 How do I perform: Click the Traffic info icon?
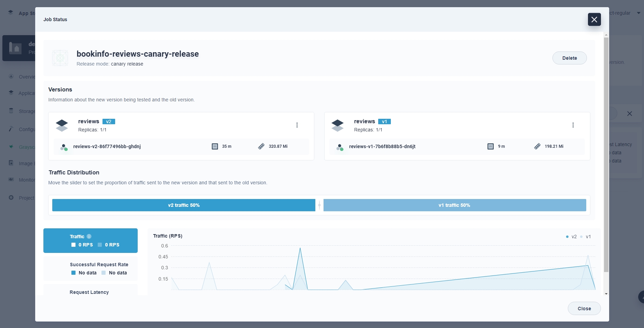[89, 237]
